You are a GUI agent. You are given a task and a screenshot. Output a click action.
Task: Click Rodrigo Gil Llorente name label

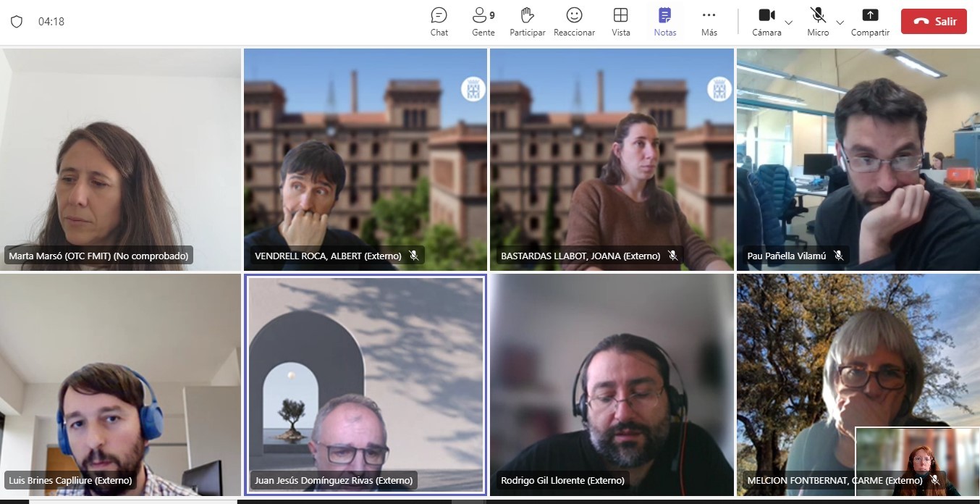click(x=562, y=480)
